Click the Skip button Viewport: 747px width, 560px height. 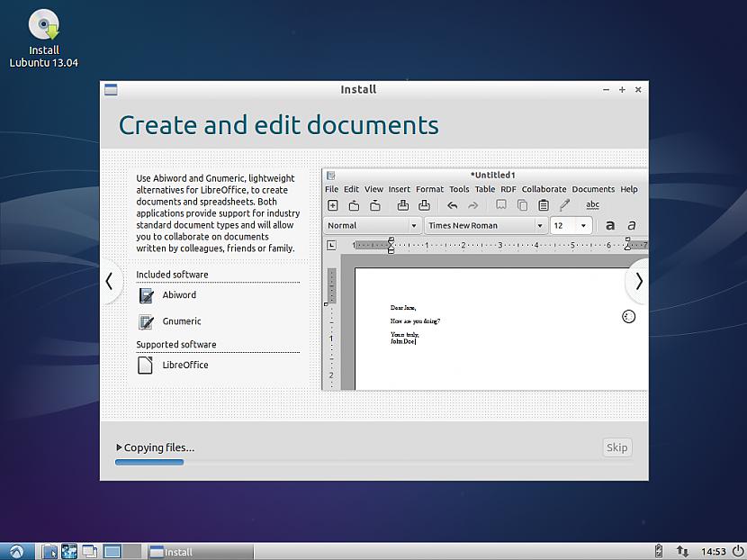pos(616,447)
